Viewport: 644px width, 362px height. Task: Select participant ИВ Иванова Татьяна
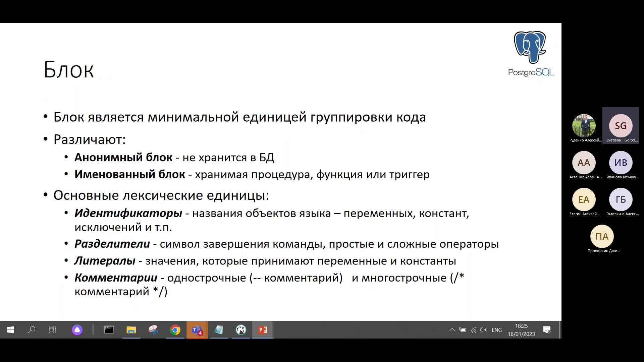[621, 163]
